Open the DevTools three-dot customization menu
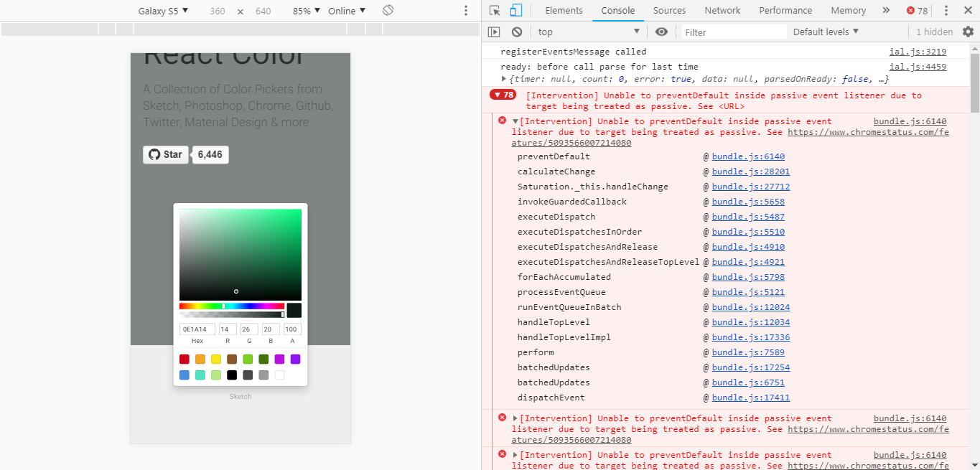The height and width of the screenshot is (470, 980). pos(946,10)
